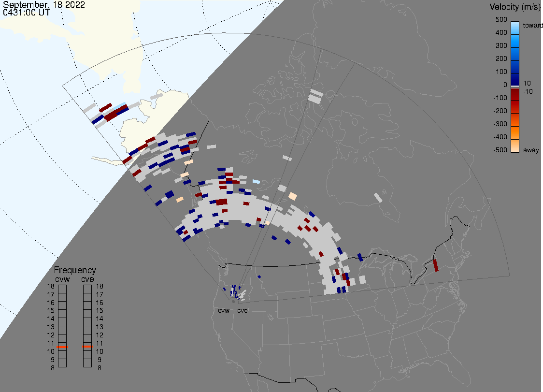Click the red frequency marker on cve bar

click(87, 347)
